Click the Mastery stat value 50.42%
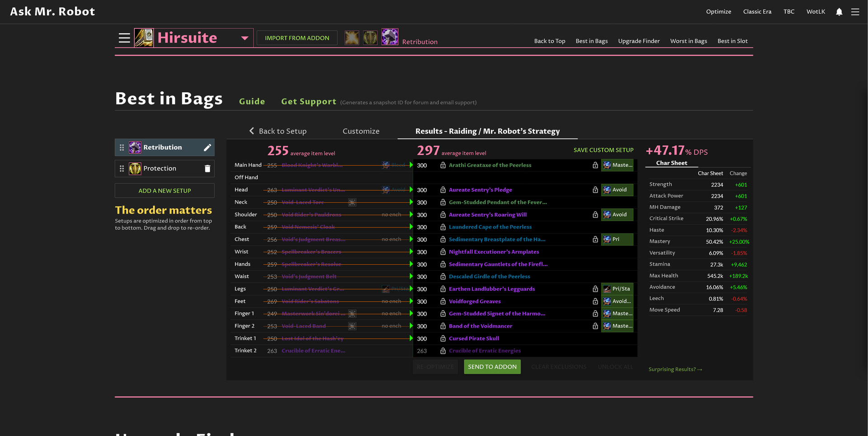 pyautogui.click(x=714, y=242)
